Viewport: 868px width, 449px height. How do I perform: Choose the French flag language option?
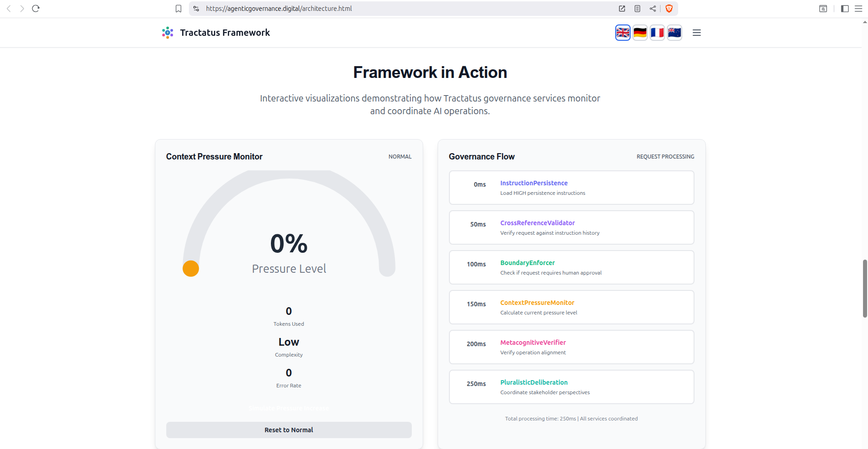pos(657,33)
